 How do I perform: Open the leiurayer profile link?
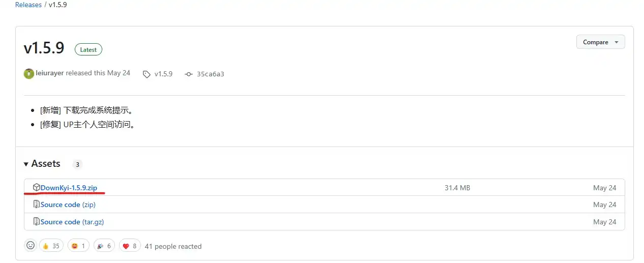50,73
